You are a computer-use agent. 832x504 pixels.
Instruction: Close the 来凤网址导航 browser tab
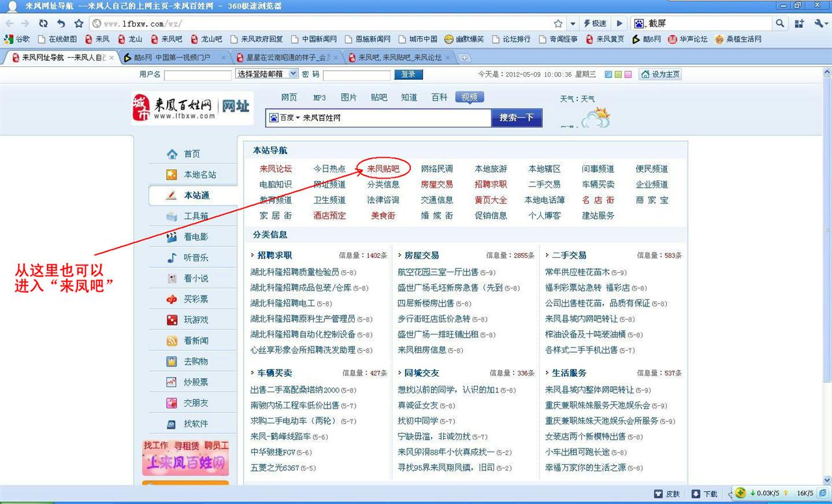(111, 58)
